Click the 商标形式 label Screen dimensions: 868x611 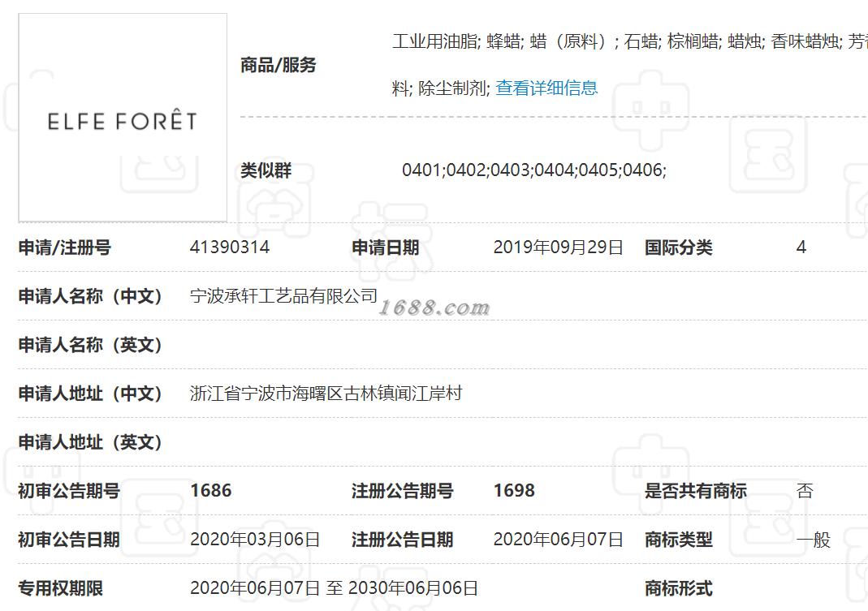(x=678, y=587)
